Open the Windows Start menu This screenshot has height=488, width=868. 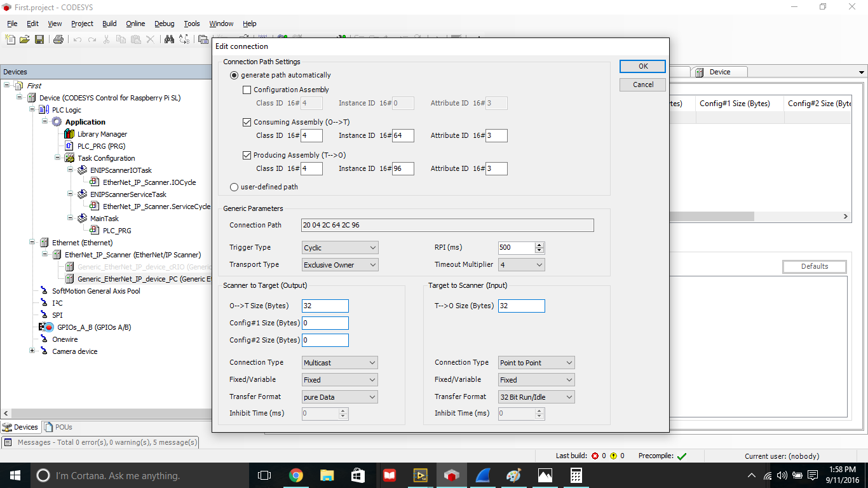[14, 475]
